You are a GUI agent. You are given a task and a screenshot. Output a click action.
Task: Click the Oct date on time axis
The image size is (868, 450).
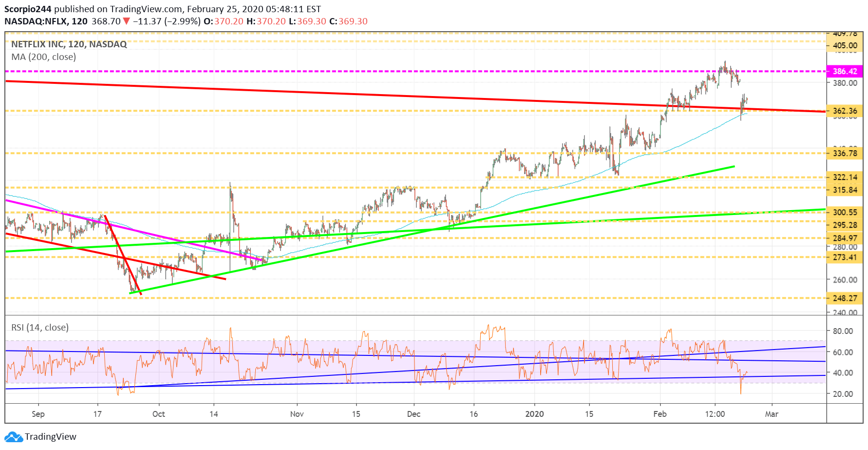tap(159, 414)
